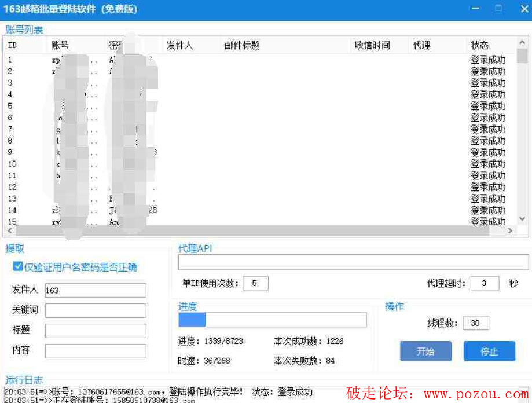
Task: Edit the 线程数 field showing 30
Action: [476, 323]
